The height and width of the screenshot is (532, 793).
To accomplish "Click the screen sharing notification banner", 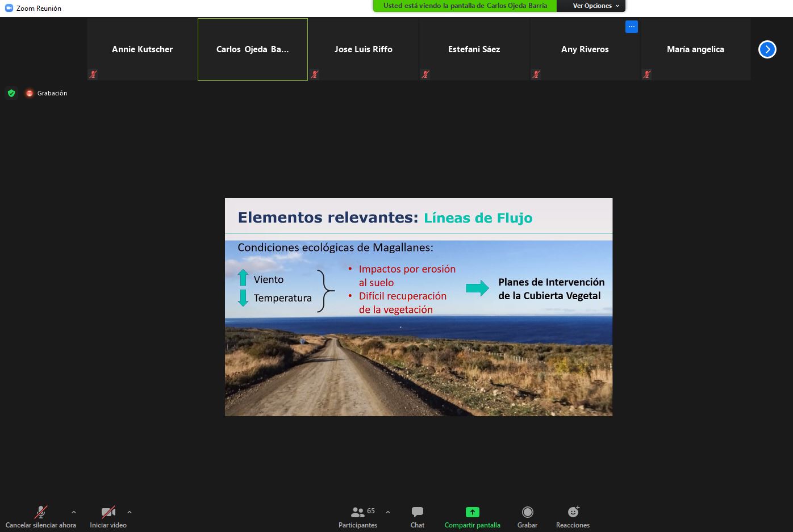I will tap(465, 6).
